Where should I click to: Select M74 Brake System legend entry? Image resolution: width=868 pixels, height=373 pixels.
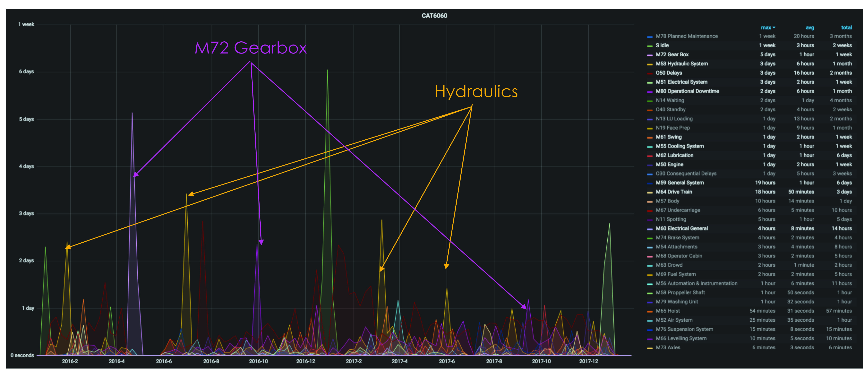(x=677, y=237)
